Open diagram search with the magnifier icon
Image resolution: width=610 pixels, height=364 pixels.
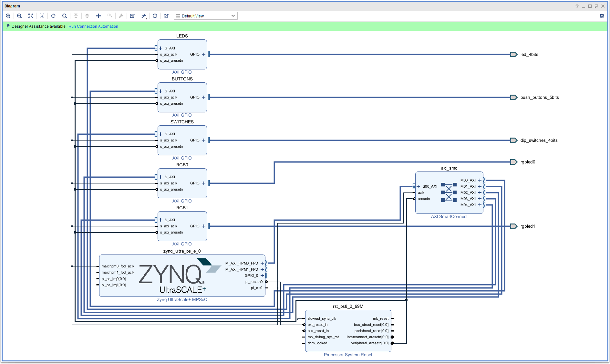tap(65, 16)
